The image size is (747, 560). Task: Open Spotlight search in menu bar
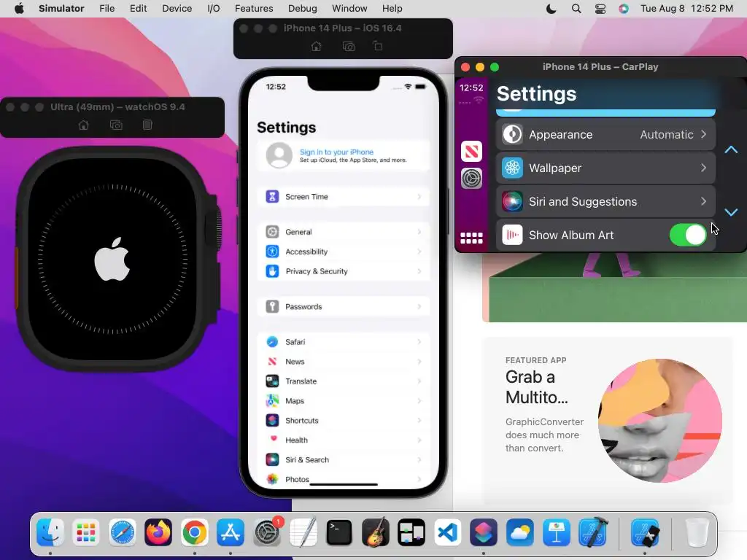pyautogui.click(x=576, y=9)
